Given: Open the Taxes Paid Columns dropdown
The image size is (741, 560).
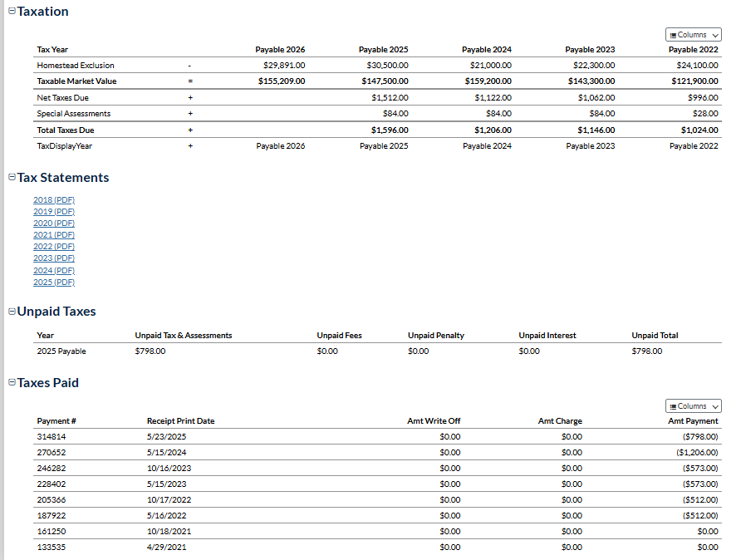Looking at the screenshot, I should [693, 406].
